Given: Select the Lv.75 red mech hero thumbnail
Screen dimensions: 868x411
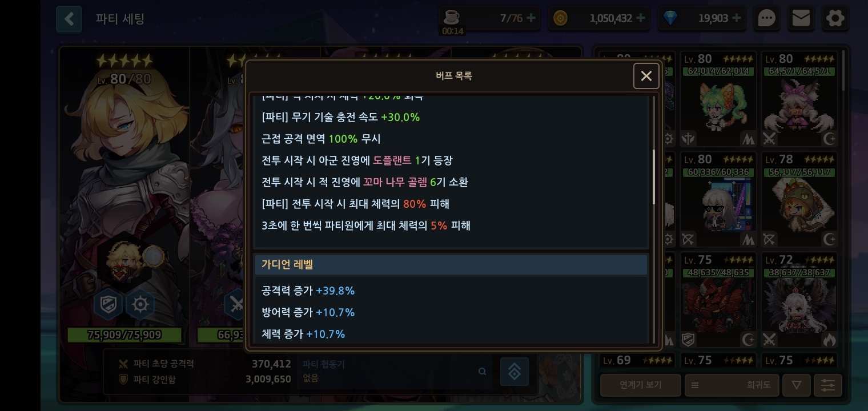Looking at the screenshot, I should coord(718,300).
